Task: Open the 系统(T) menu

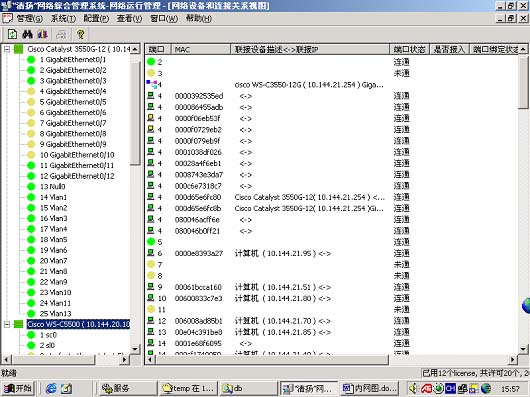Action: pos(63,18)
